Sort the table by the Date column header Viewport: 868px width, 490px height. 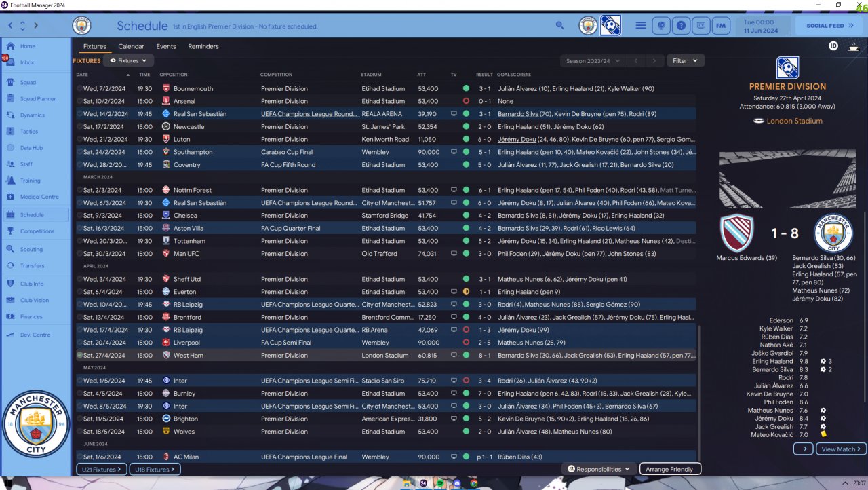82,75
